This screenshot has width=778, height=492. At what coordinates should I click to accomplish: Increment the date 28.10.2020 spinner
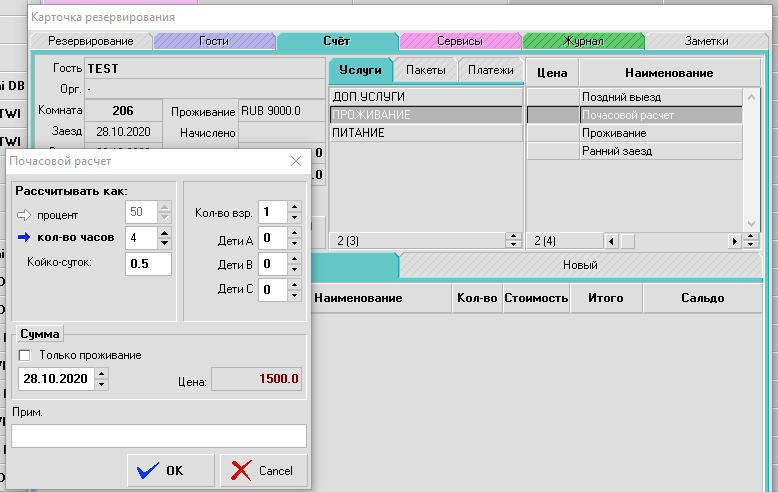[x=102, y=374]
